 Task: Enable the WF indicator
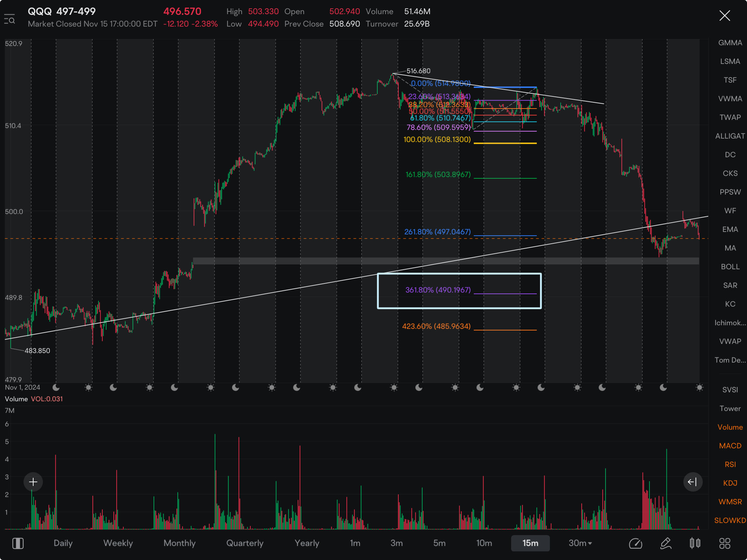point(730,211)
